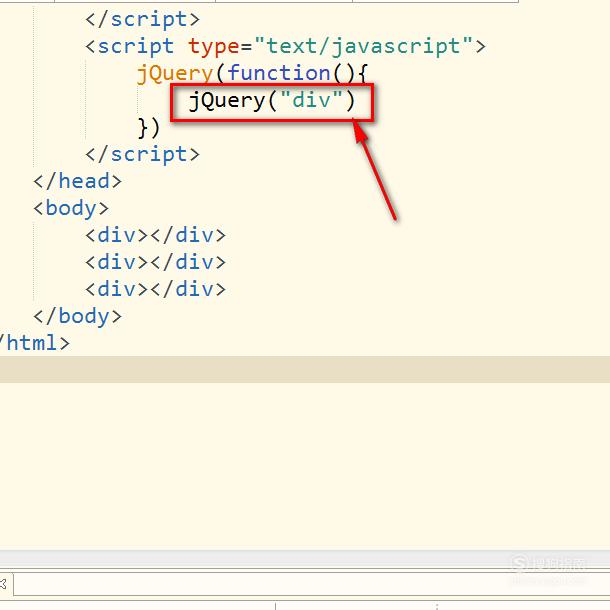
Task: Click the <div></div> line directly above </body>
Action: pos(155,289)
